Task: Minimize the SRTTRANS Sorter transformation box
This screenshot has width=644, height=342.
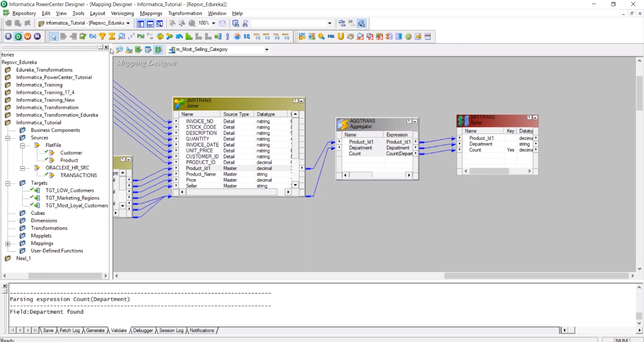Action: coord(535,117)
